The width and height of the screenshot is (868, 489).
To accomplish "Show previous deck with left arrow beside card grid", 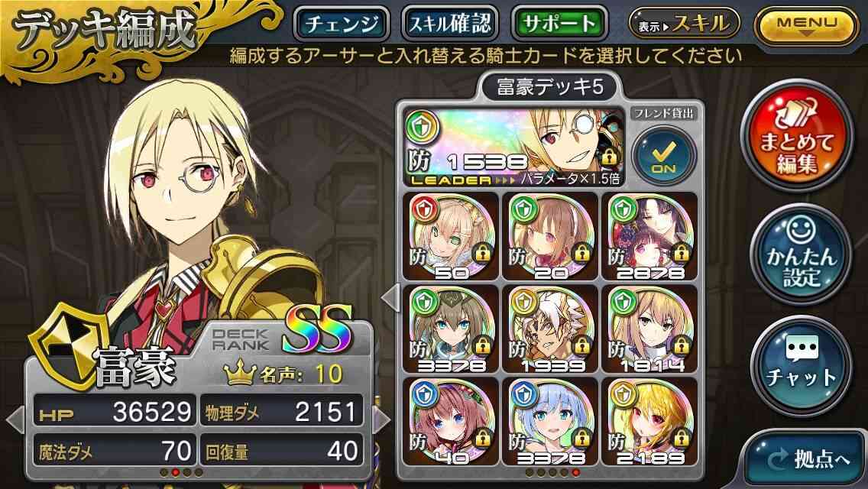I will pos(390,297).
